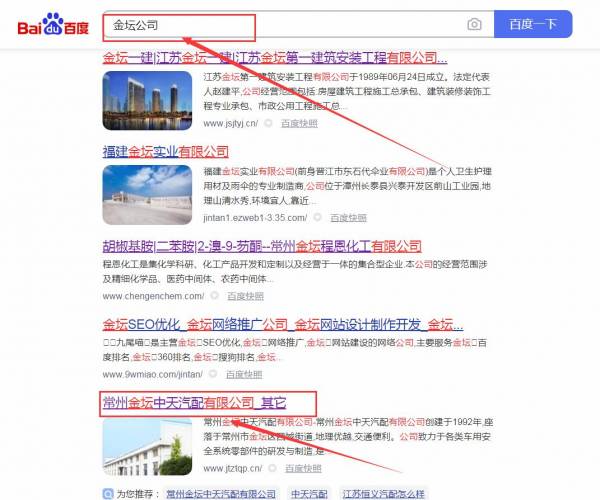600x500 pixels.
Task: Click the camera image search icon
Action: tap(474, 24)
